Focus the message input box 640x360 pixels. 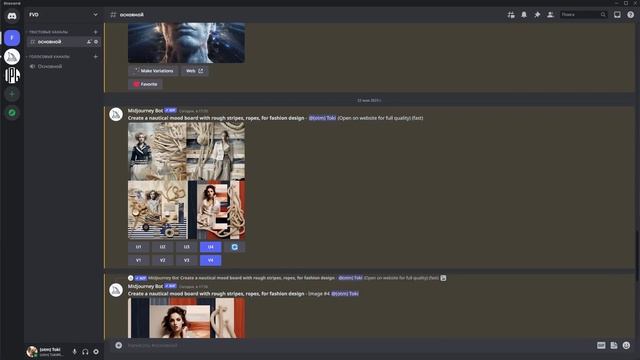pos(359,345)
